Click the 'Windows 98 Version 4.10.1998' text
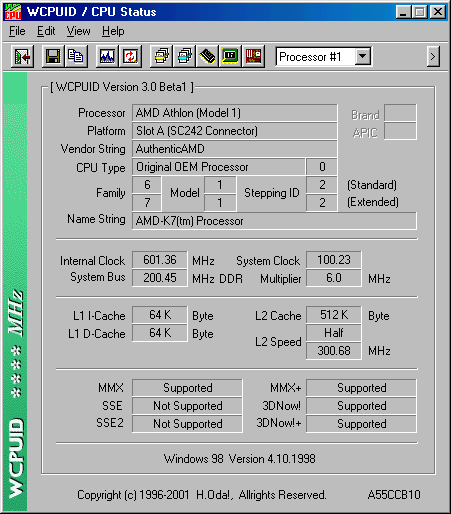The image size is (451, 514). 239,459
